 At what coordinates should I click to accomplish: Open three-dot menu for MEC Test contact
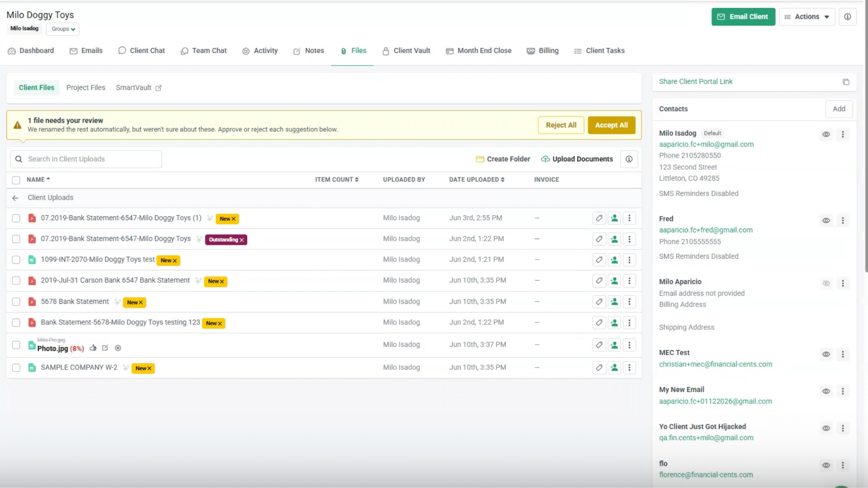[x=843, y=355]
